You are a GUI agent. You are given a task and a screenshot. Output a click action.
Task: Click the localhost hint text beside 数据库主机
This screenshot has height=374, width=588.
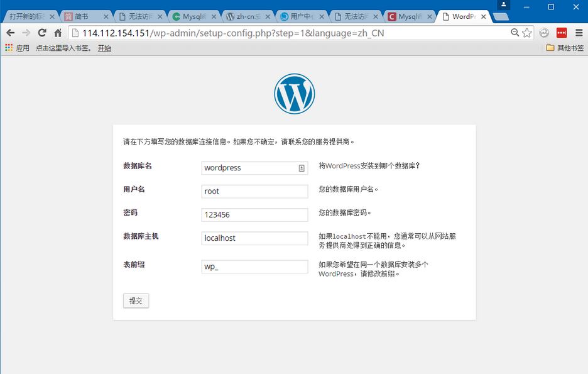[x=388, y=241]
